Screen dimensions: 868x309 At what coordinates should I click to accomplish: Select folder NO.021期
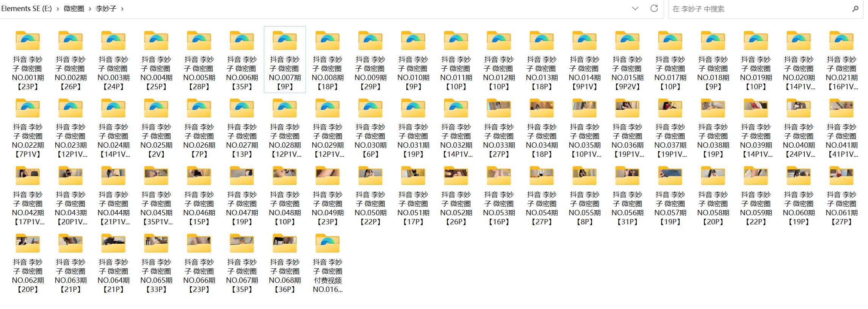tap(841, 60)
